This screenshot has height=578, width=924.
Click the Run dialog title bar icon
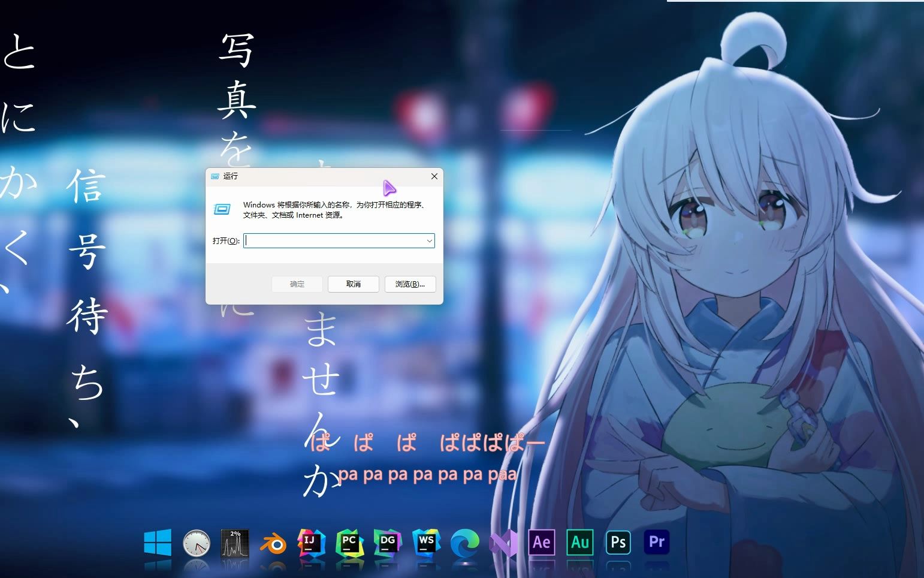(215, 176)
